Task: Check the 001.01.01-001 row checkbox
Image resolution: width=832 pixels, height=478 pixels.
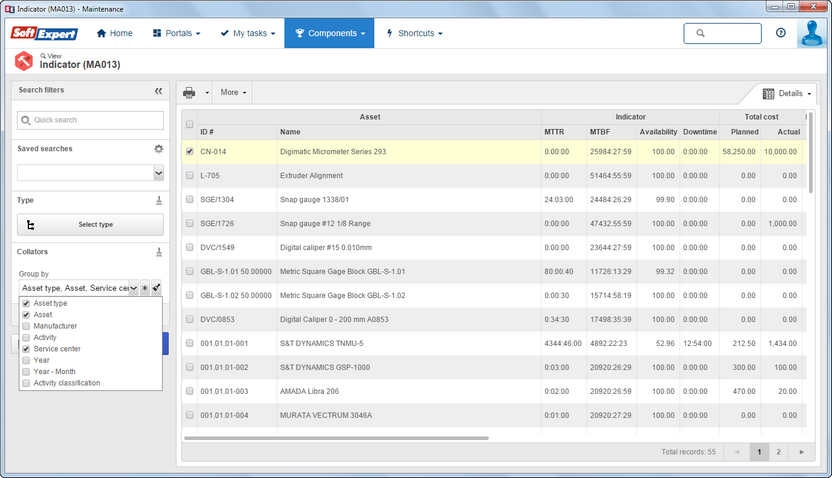Action: 189,343
